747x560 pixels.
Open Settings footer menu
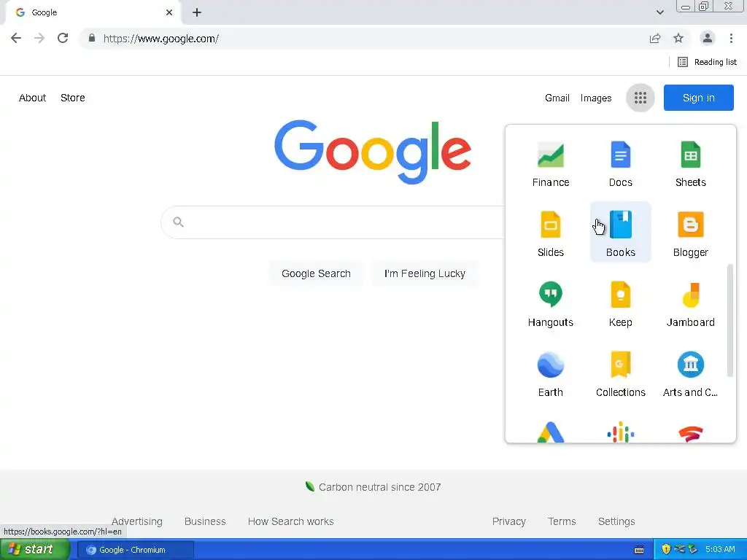[616, 521]
